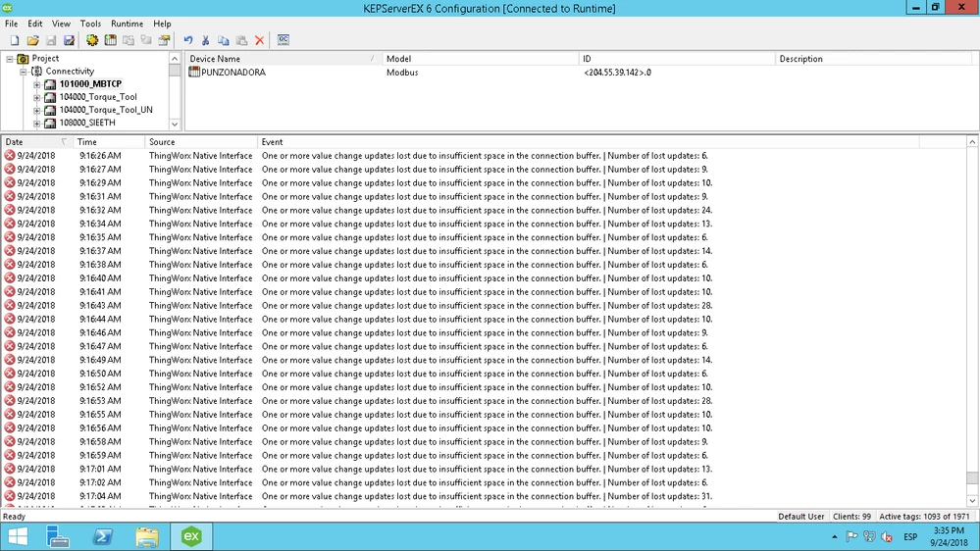Click the Open Project folder icon
Screen dimensions: 980x551
(32, 40)
